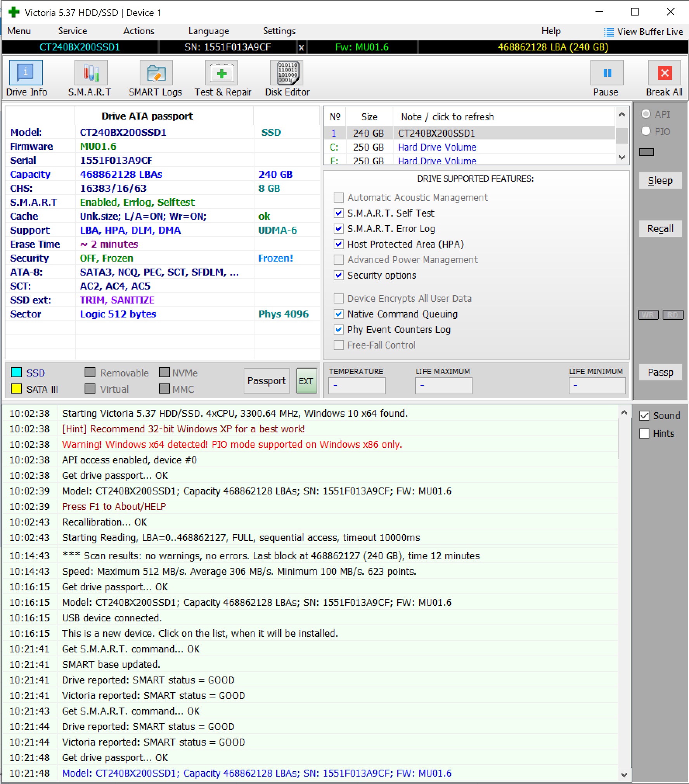Select the API radio button
This screenshot has height=784, width=689.
click(646, 114)
